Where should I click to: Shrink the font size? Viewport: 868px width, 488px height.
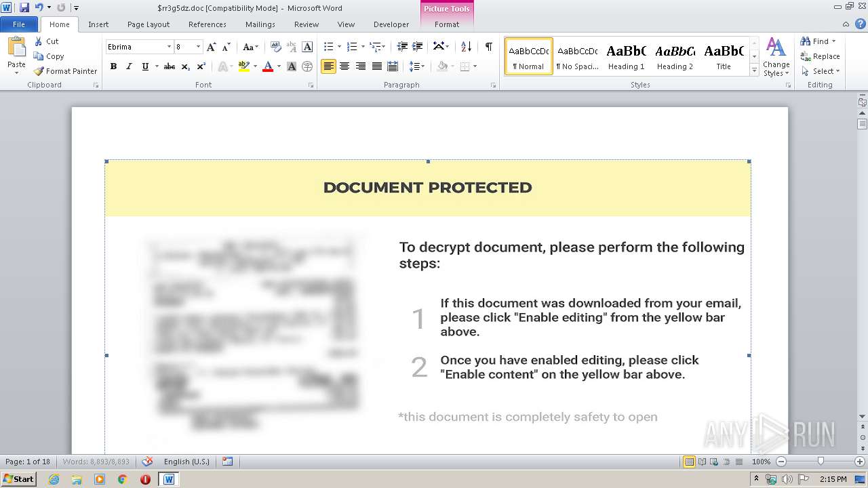[226, 47]
